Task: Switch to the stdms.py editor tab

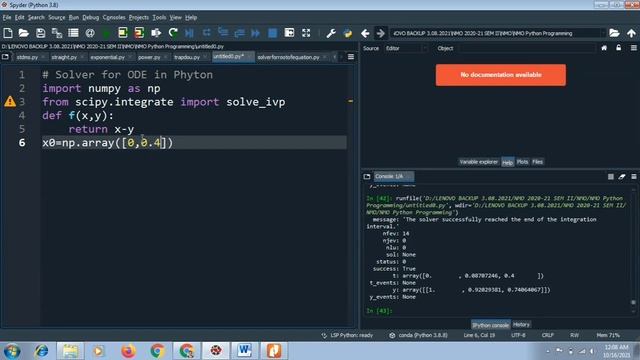Action: pyautogui.click(x=27, y=57)
